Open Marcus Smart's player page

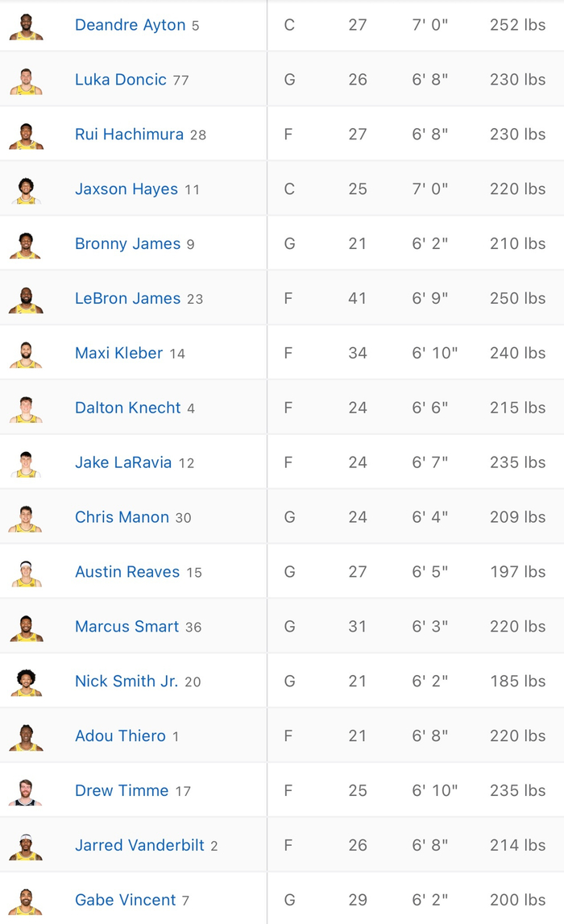(x=126, y=627)
